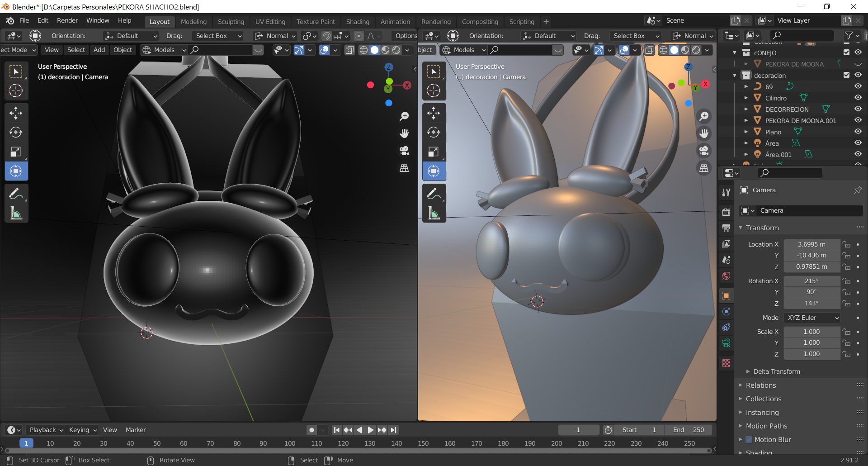Expand the DECORRECION object in outliner
868x466 pixels.
pos(746,109)
